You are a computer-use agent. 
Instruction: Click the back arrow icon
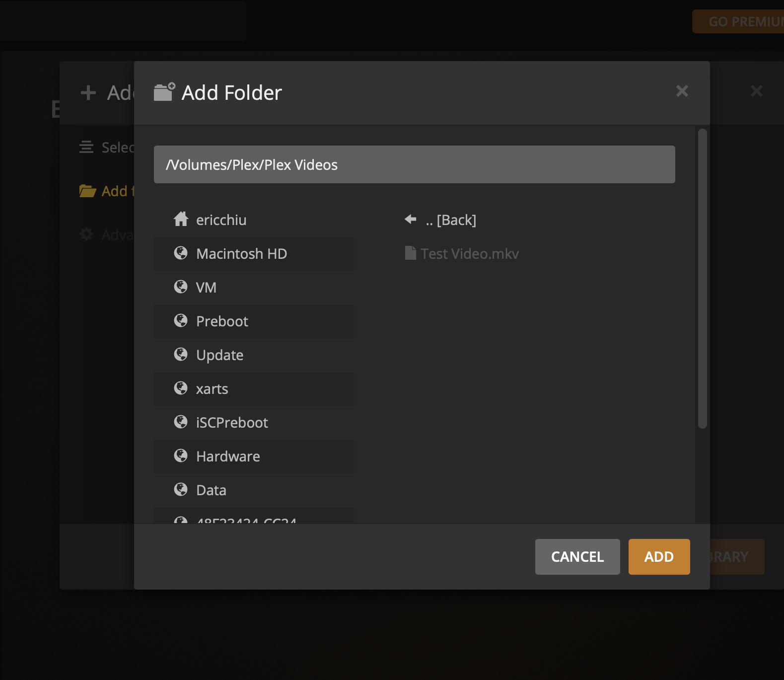411,219
